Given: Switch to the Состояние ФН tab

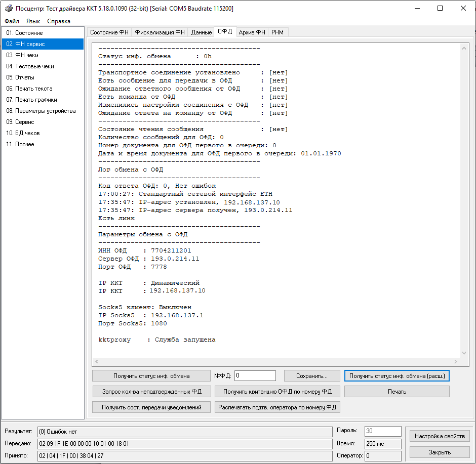Looking at the screenshot, I should (109, 32).
